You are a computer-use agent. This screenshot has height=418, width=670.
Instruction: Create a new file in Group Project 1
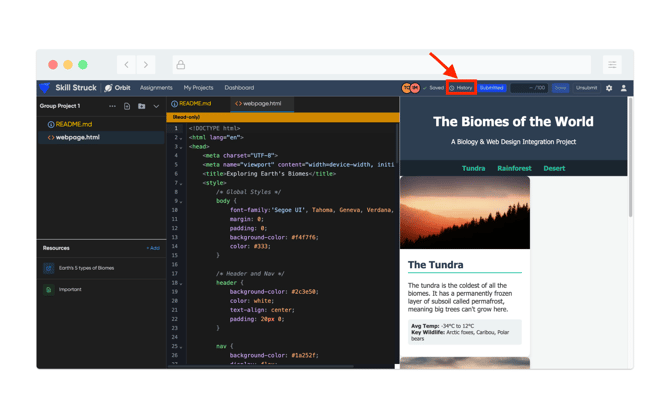(x=127, y=106)
